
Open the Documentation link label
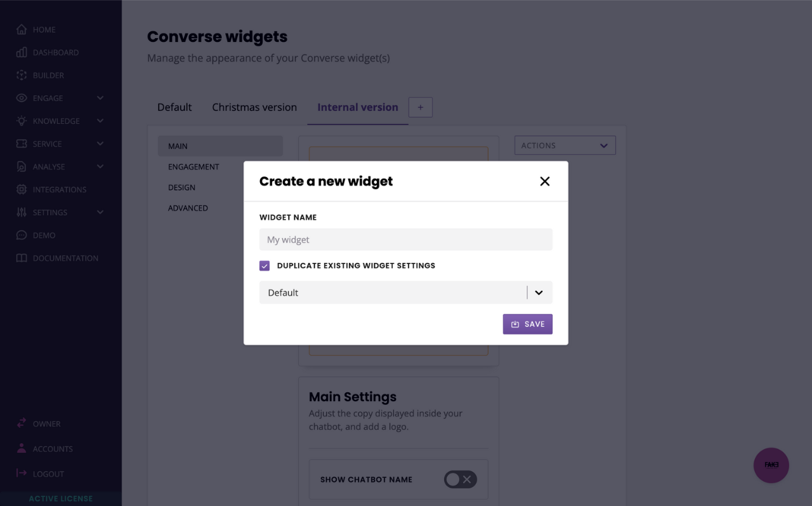point(65,258)
